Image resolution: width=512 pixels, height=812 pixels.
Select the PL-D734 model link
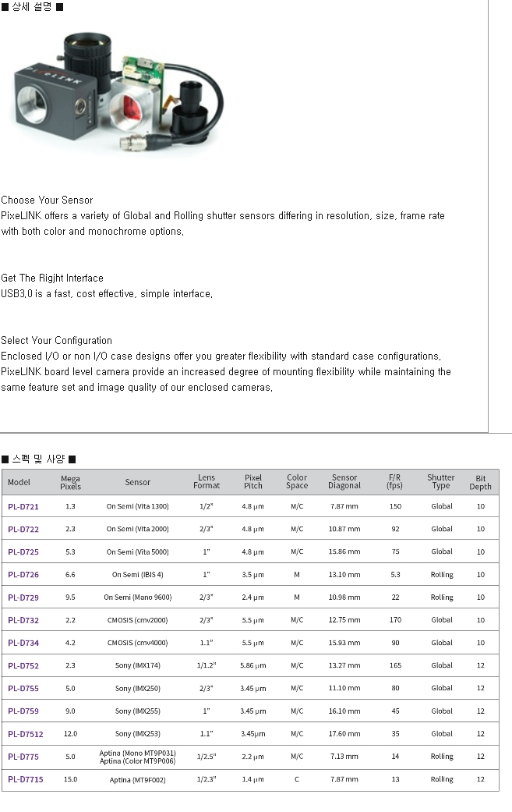point(23,643)
